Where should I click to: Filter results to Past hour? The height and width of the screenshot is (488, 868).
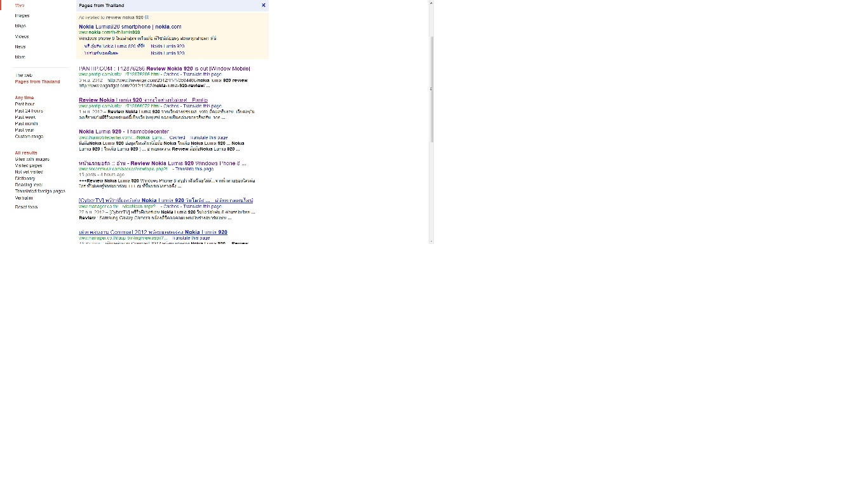coord(25,104)
